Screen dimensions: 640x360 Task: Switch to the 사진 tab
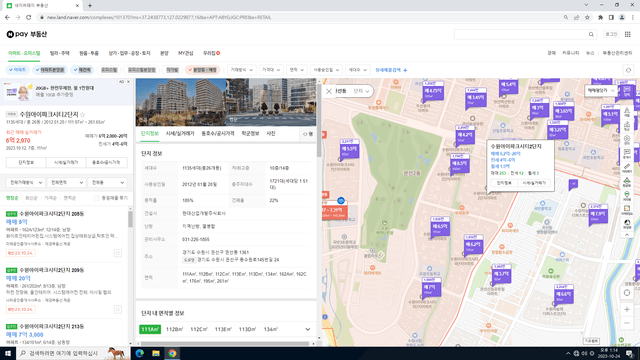pos(271,134)
